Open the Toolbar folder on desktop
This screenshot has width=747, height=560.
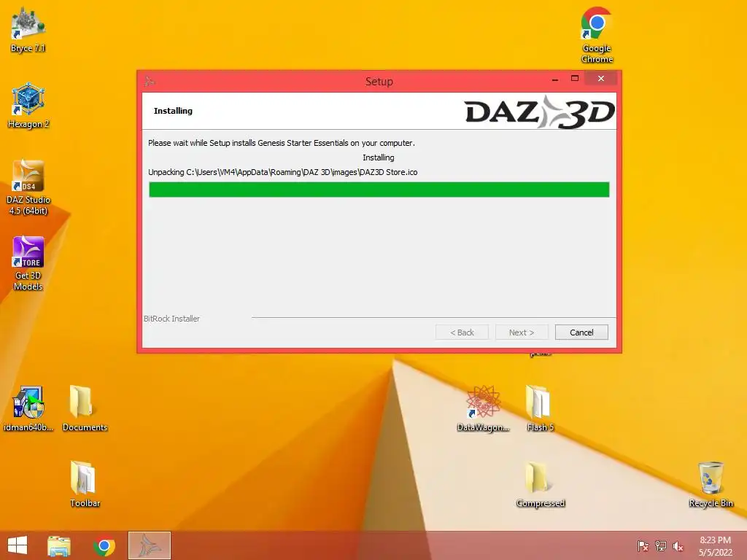pos(85,484)
